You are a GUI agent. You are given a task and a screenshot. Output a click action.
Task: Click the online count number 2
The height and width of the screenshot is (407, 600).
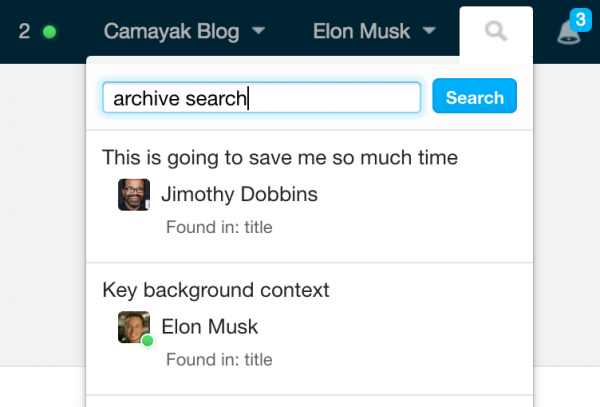tap(24, 31)
